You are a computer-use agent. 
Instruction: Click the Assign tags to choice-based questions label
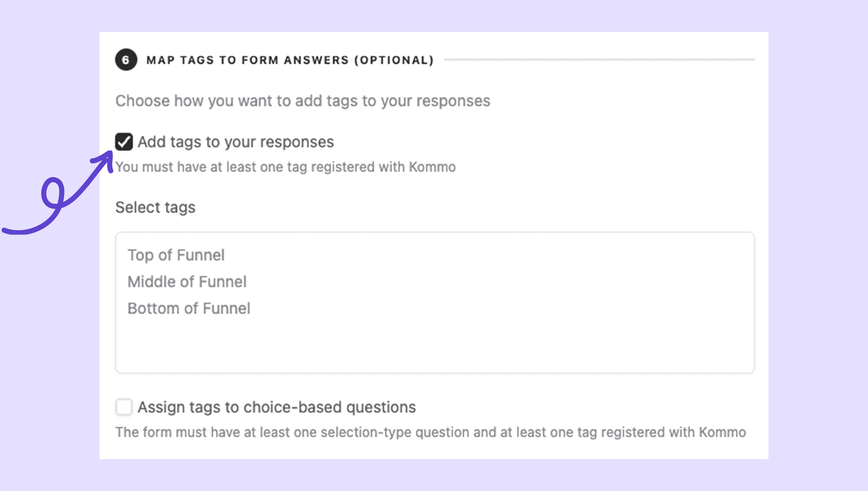pyautogui.click(x=276, y=407)
